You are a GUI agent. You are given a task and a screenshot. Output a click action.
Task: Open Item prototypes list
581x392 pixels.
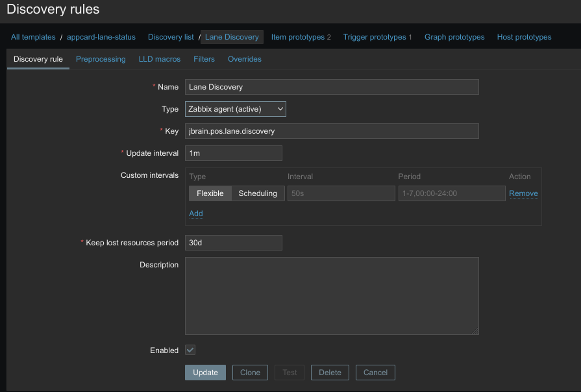click(x=297, y=37)
